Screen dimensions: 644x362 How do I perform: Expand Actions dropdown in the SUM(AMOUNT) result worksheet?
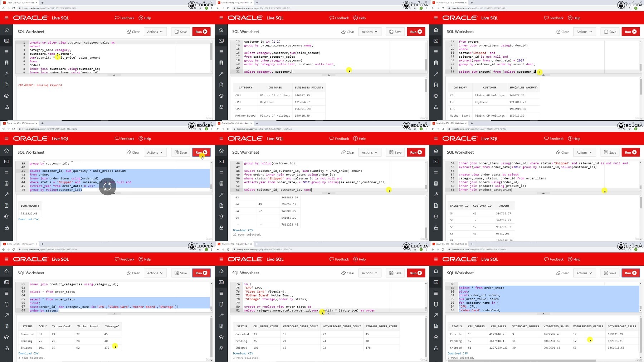pyautogui.click(x=155, y=153)
